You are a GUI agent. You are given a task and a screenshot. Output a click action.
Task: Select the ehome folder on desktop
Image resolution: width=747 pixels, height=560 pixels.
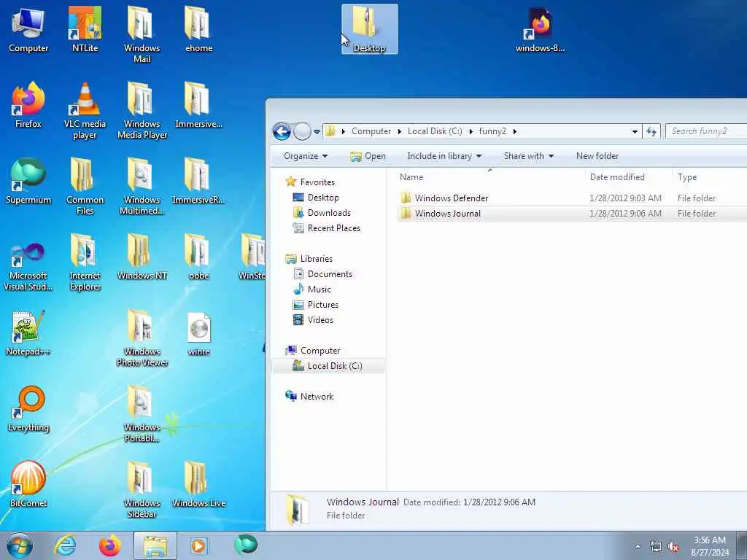pos(198,29)
